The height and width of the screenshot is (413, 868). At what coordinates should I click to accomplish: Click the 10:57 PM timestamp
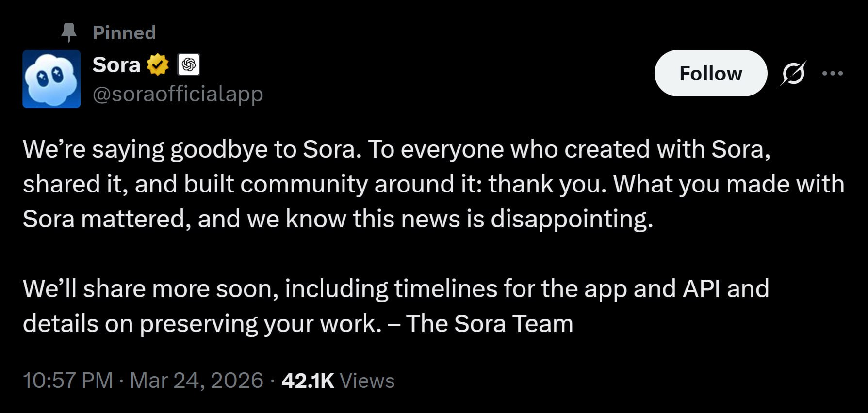68,381
